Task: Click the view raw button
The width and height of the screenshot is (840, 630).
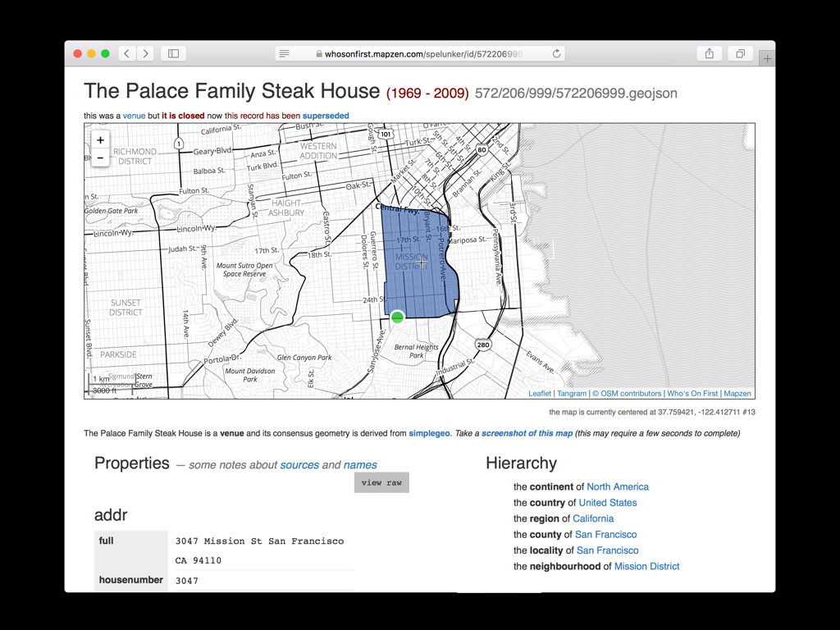Action: (381, 482)
